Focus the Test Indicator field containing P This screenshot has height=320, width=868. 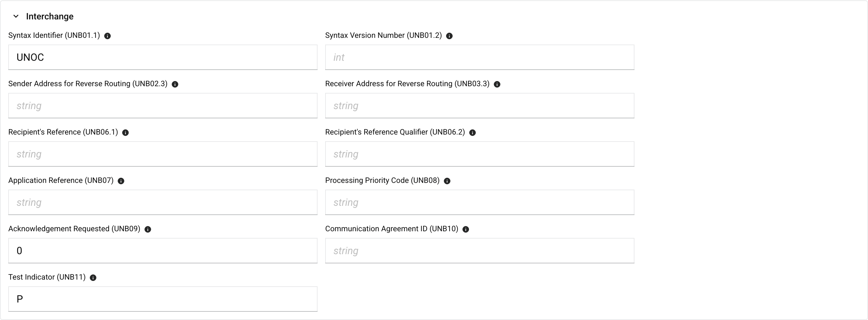click(163, 299)
